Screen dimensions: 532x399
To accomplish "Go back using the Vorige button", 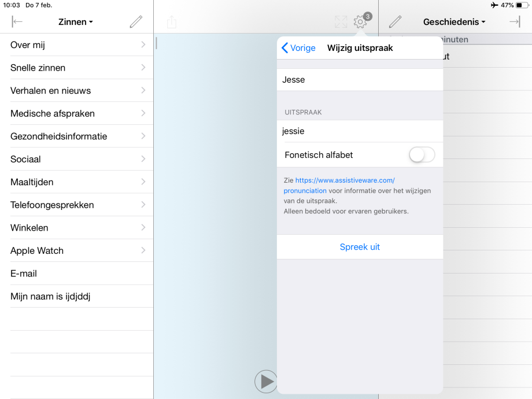I will tap(298, 48).
